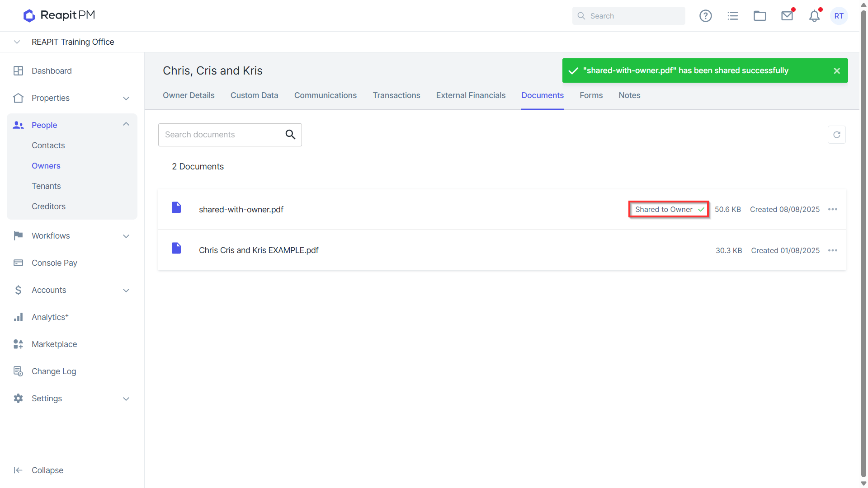Open options menu for shared-with-owner.pdf
868x488 pixels.
833,209
